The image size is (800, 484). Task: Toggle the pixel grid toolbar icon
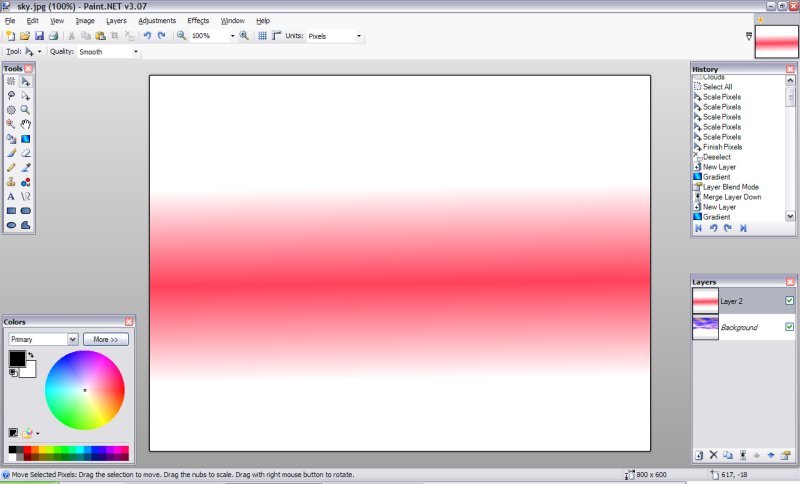pyautogui.click(x=262, y=36)
